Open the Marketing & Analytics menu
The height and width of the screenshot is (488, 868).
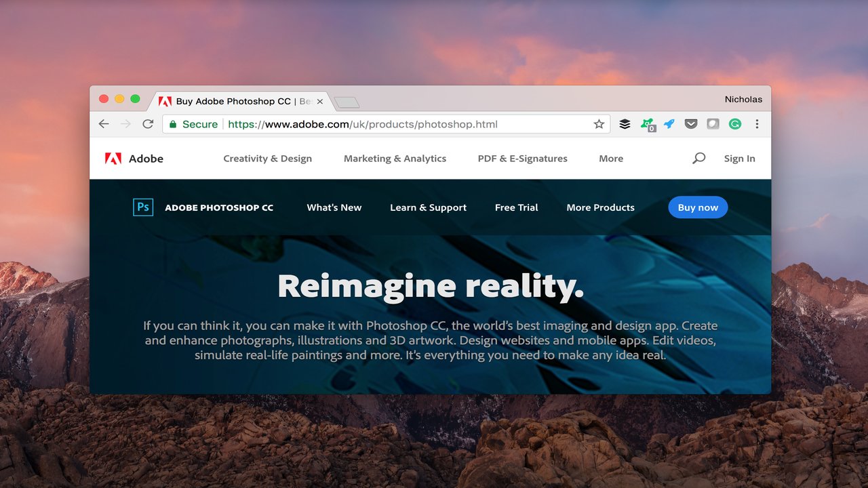(395, 159)
